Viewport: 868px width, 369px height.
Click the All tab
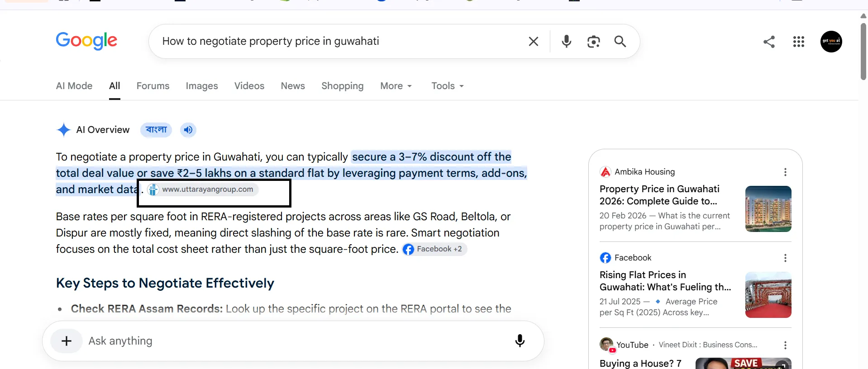coord(114,86)
